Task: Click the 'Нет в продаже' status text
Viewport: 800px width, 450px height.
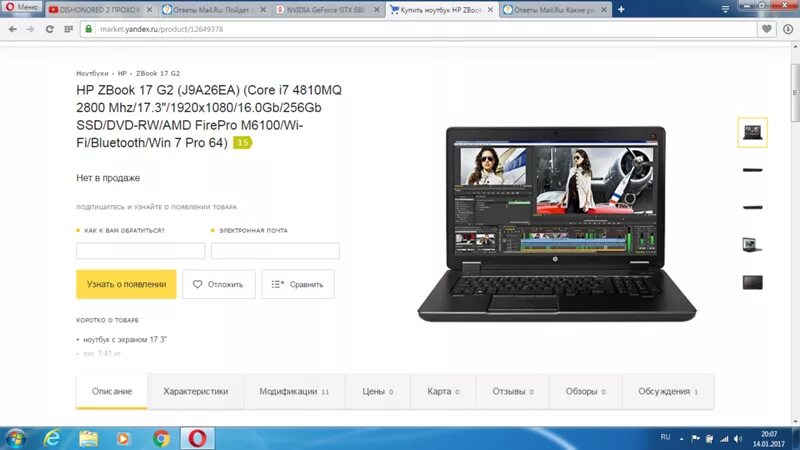Action: pyautogui.click(x=108, y=178)
